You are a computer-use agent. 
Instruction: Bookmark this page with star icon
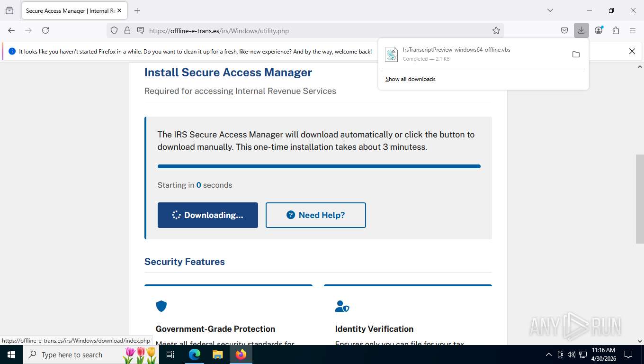(x=496, y=30)
